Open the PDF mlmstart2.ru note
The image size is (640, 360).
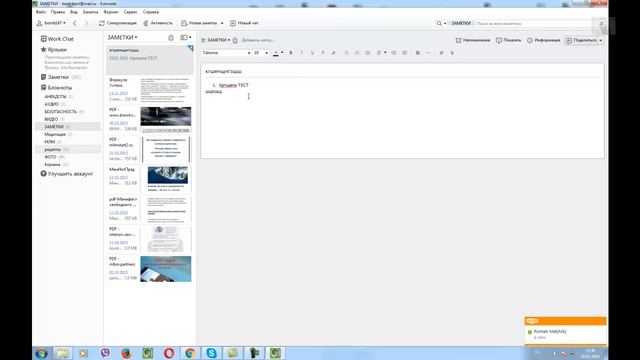[x=150, y=149]
